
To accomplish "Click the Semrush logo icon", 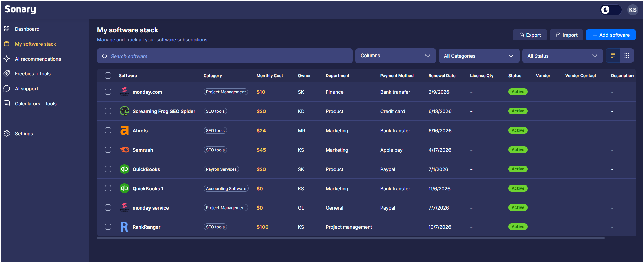I will pyautogui.click(x=124, y=150).
